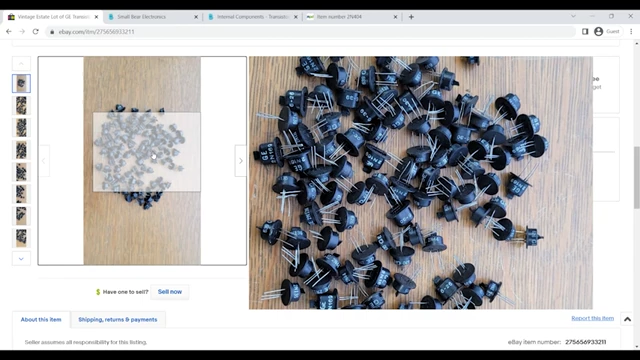The image size is (640, 360).
Task: View site security lock info
Action: pyautogui.click(x=52, y=32)
